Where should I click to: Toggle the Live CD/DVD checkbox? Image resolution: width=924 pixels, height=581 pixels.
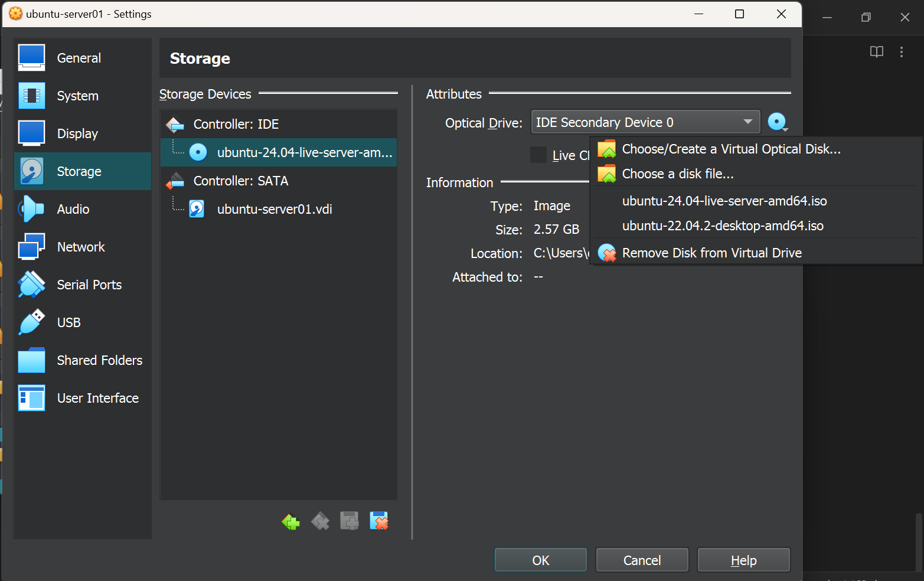tap(538, 155)
